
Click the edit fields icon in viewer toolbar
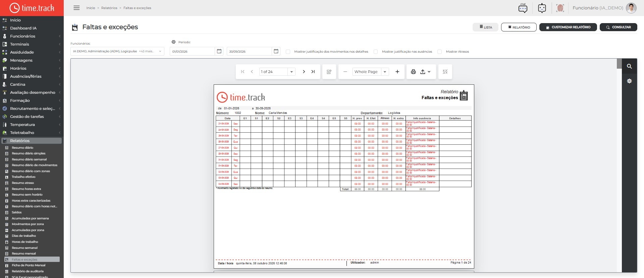tap(329, 72)
